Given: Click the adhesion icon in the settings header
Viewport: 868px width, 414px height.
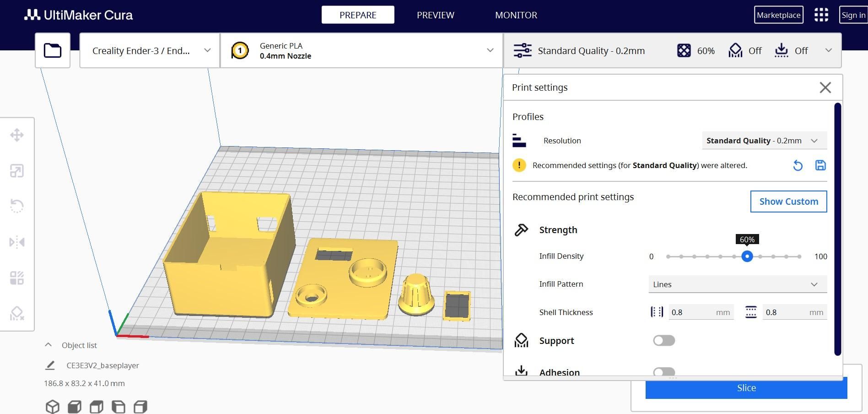Looking at the screenshot, I should pyautogui.click(x=781, y=50).
